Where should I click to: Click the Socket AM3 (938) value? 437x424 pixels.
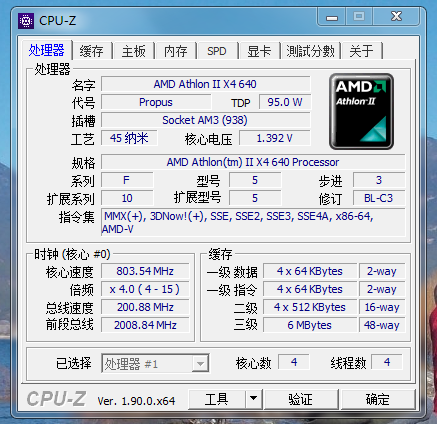coord(205,120)
